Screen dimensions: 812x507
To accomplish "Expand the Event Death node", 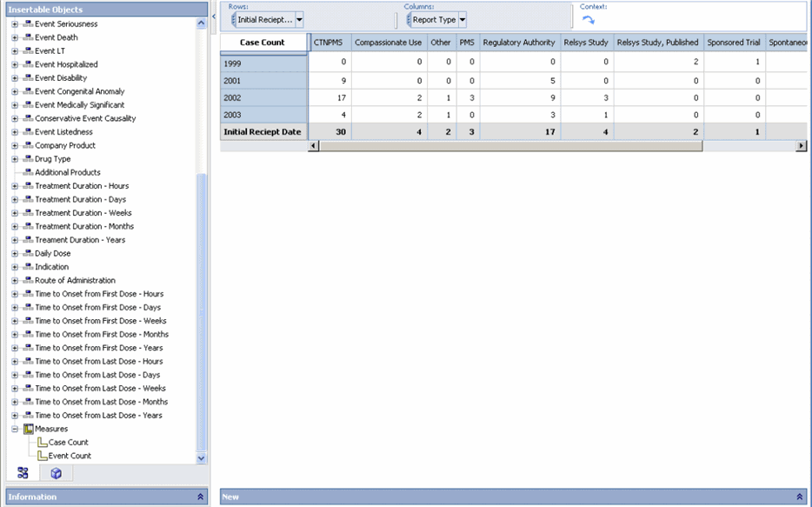I will point(15,37).
